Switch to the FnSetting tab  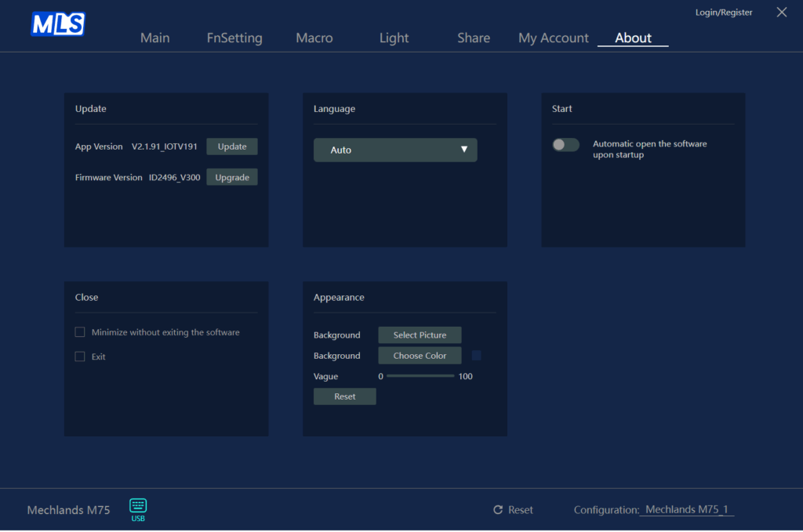pyautogui.click(x=234, y=38)
